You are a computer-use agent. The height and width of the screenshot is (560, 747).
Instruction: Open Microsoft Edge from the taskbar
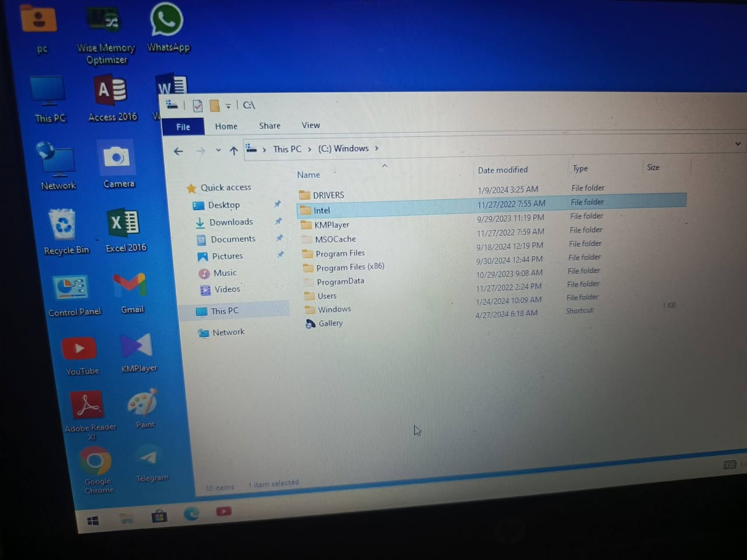[x=191, y=513]
